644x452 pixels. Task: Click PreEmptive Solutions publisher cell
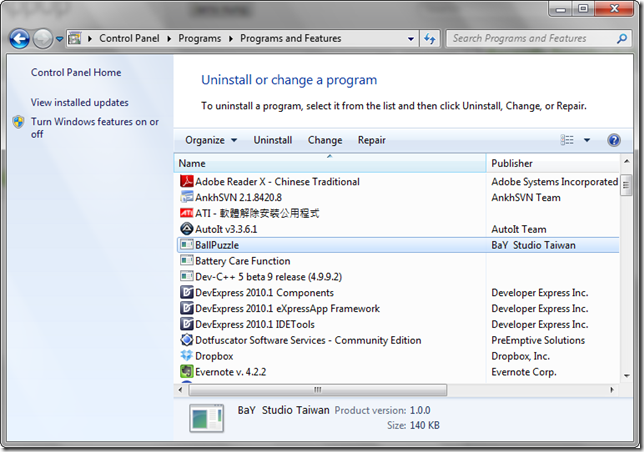[538, 340]
